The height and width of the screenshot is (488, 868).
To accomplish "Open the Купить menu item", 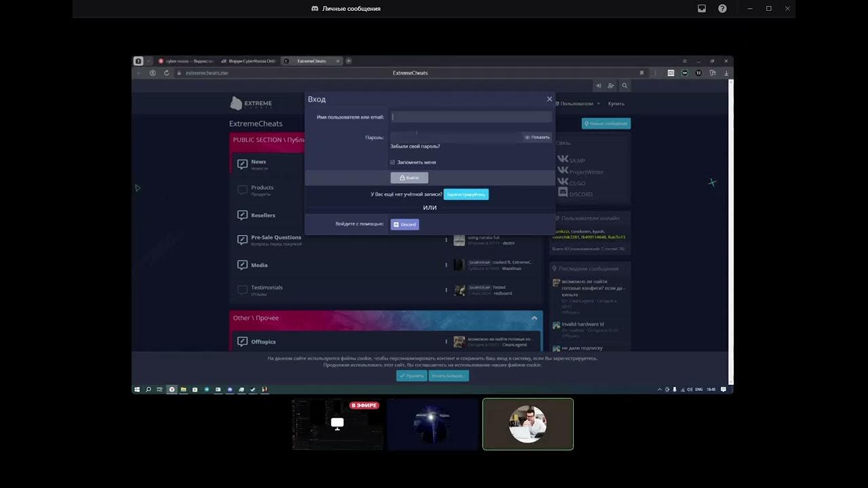I will [616, 104].
